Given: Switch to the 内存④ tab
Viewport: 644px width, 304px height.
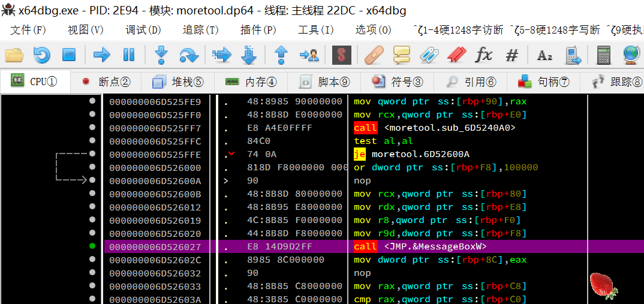Looking at the screenshot, I should 251,82.
